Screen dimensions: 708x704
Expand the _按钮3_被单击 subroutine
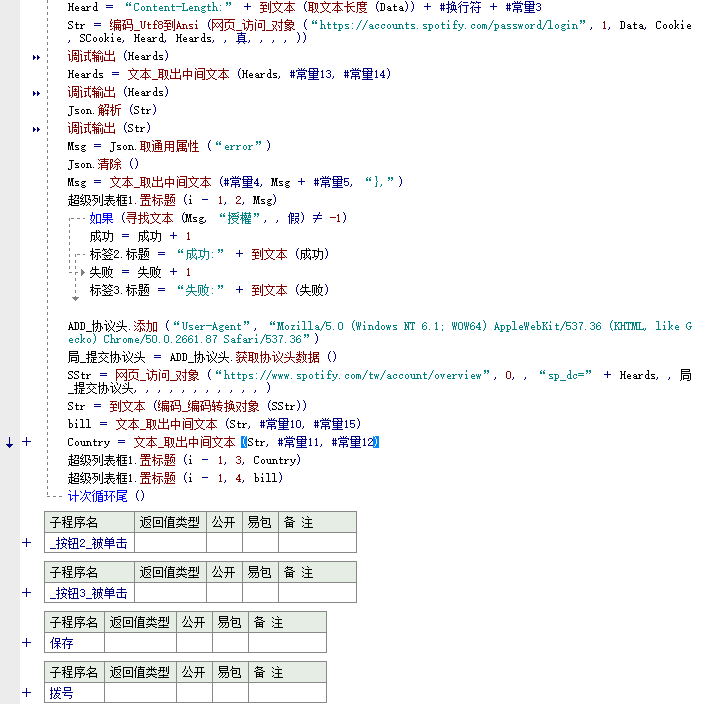click(x=27, y=593)
